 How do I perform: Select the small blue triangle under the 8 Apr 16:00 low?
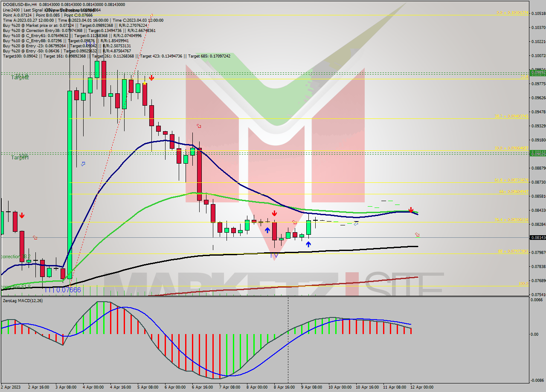276,256
